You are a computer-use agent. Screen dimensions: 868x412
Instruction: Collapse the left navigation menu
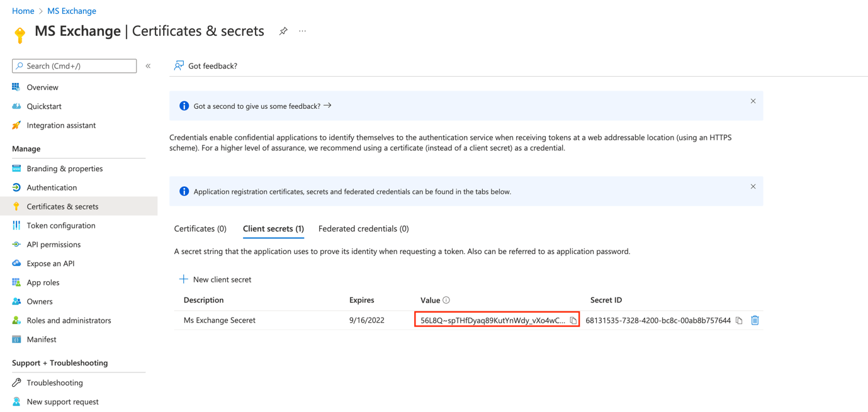click(x=149, y=66)
